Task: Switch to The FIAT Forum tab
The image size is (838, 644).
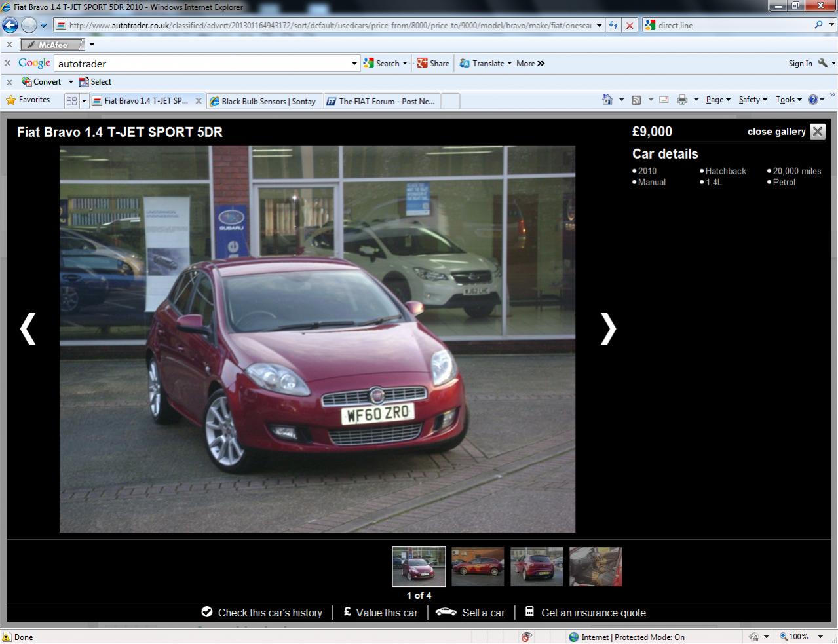Action: pyautogui.click(x=385, y=101)
